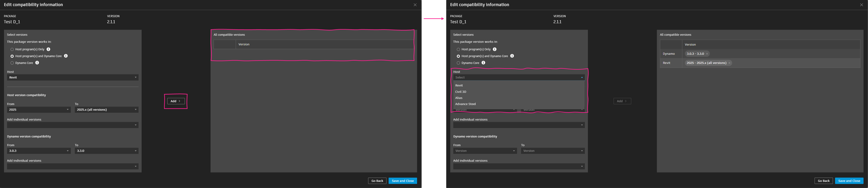The width and height of the screenshot is (868, 188).
Task: Click info icon beside left dialog's Dynamo Core option
Action: tap(37, 63)
